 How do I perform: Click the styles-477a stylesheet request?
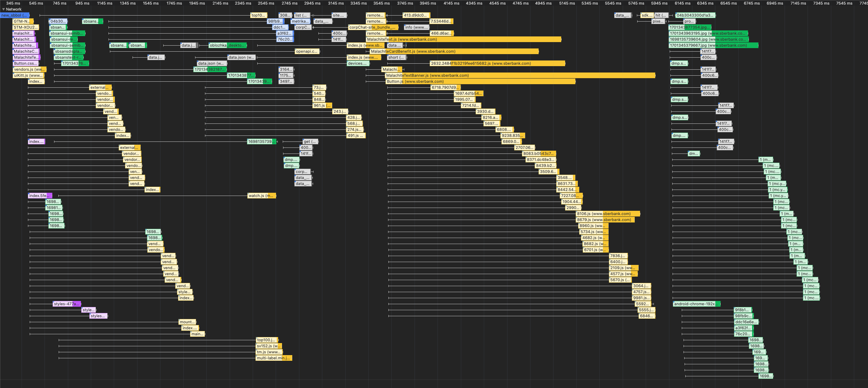[x=66, y=304]
